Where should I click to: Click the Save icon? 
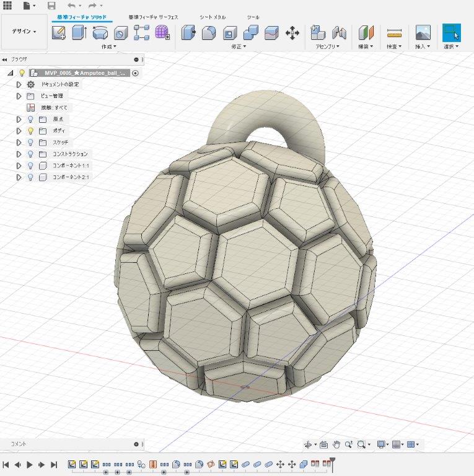pyautogui.click(x=51, y=6)
